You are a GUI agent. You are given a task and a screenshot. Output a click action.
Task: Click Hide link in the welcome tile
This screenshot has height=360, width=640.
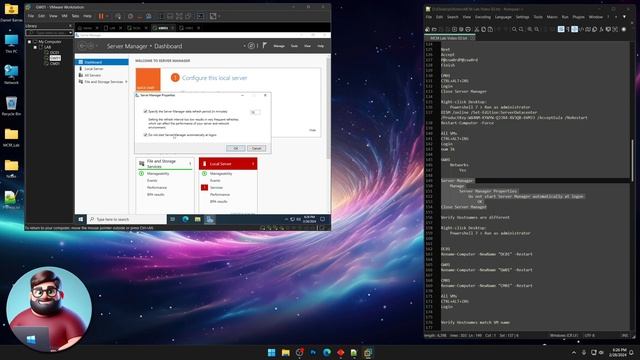tap(312, 130)
